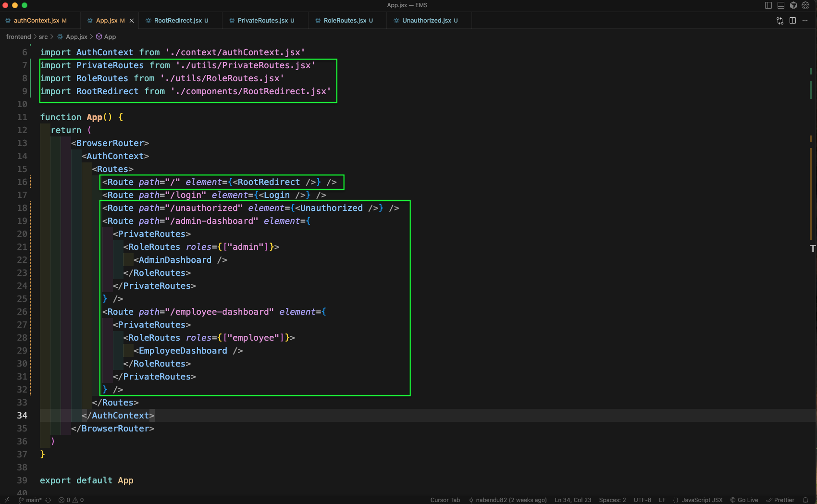Open changes with the git compare icon
This screenshot has width=817, height=504.
click(780, 21)
